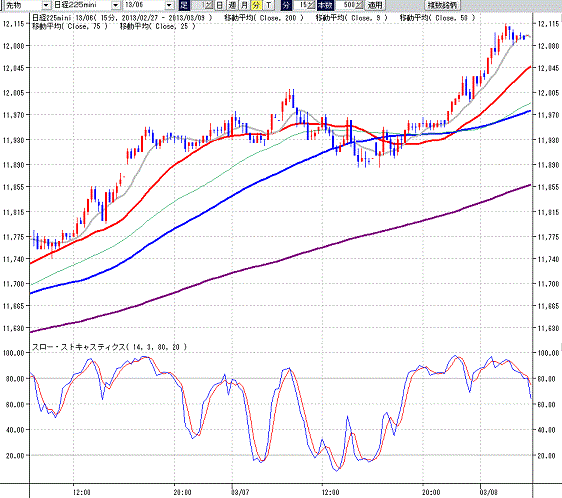This screenshot has width=562, height=498.
Task: Select the highlighted 分 minute-bar button
Action: (256, 5)
